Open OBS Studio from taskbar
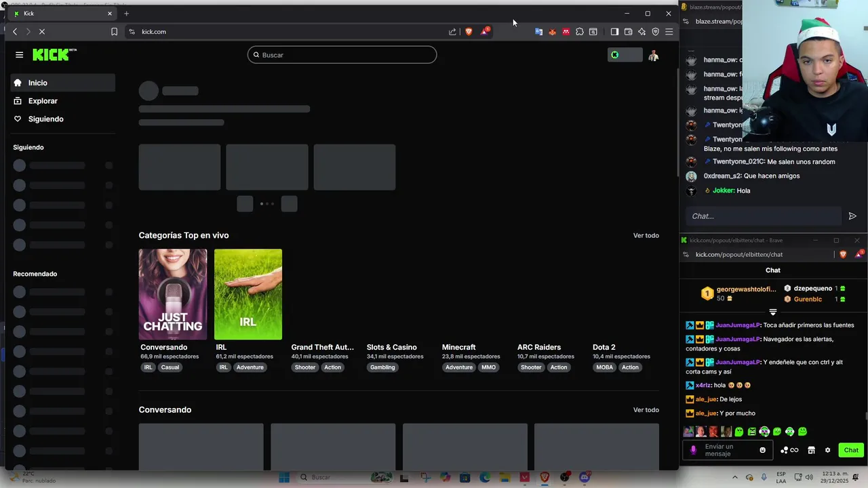 [564, 477]
